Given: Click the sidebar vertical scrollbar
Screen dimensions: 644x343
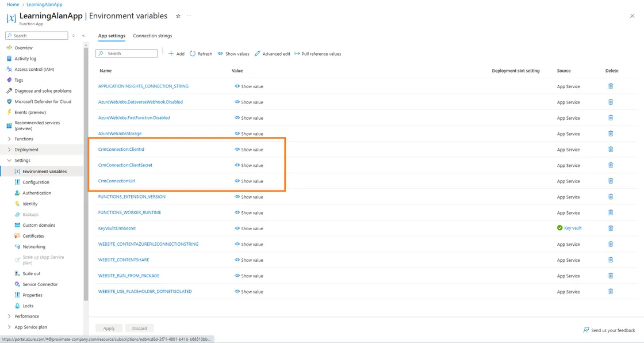Looking at the screenshot, I should click(x=86, y=174).
